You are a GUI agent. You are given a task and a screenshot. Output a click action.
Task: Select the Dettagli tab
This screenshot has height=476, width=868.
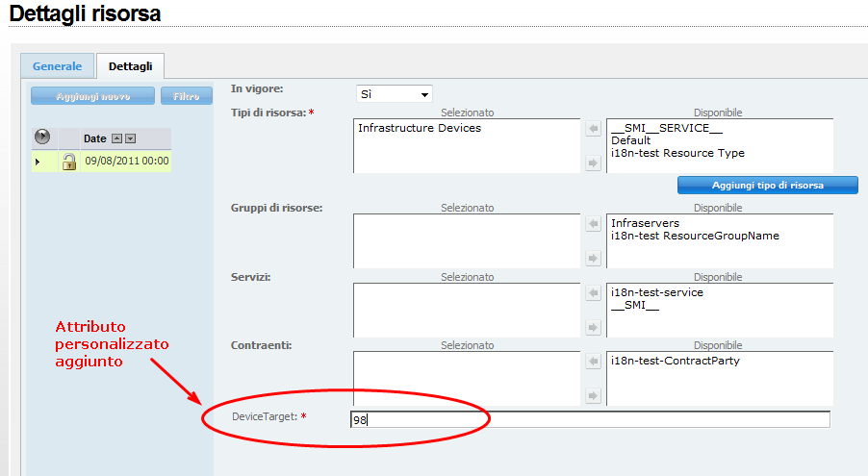[129, 66]
